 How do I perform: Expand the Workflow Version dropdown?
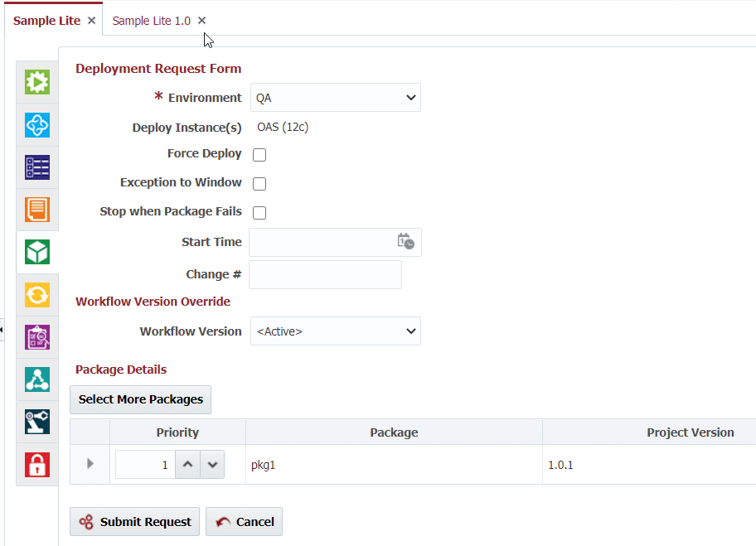(x=336, y=331)
